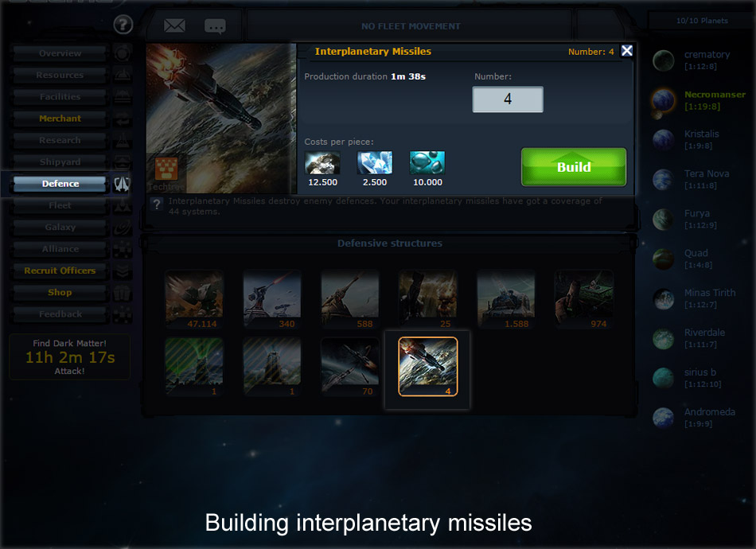Select the defence thumbnail showing 1.588
This screenshot has height=549, width=756.
(506, 299)
